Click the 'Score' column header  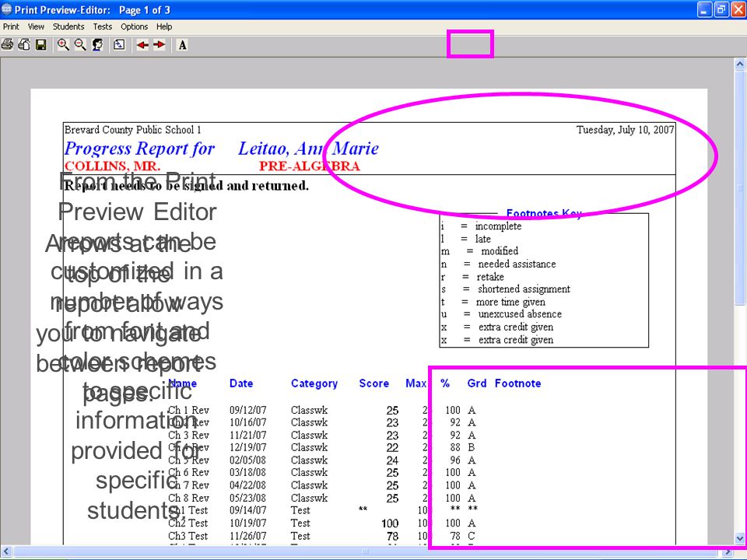click(x=374, y=383)
